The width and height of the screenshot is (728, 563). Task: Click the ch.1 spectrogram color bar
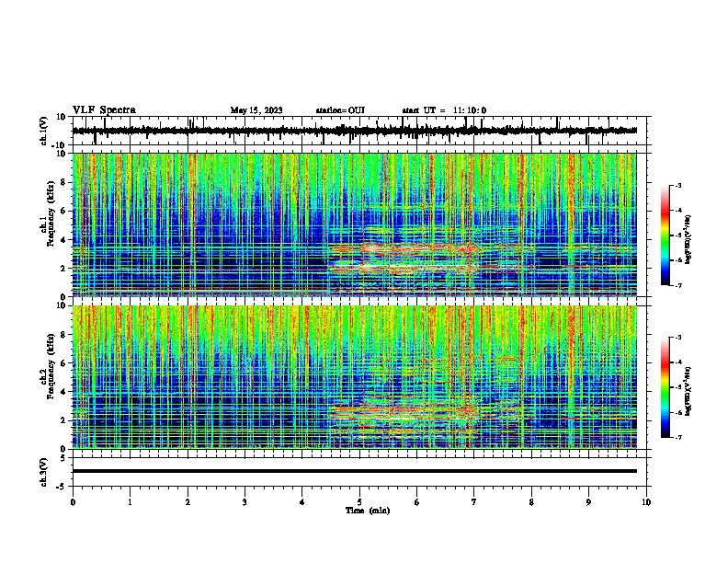(x=665, y=236)
